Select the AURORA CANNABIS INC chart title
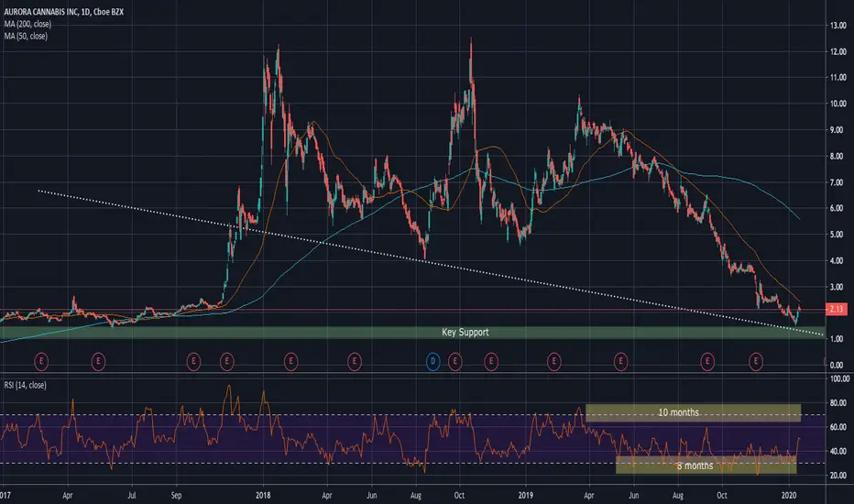 point(64,11)
